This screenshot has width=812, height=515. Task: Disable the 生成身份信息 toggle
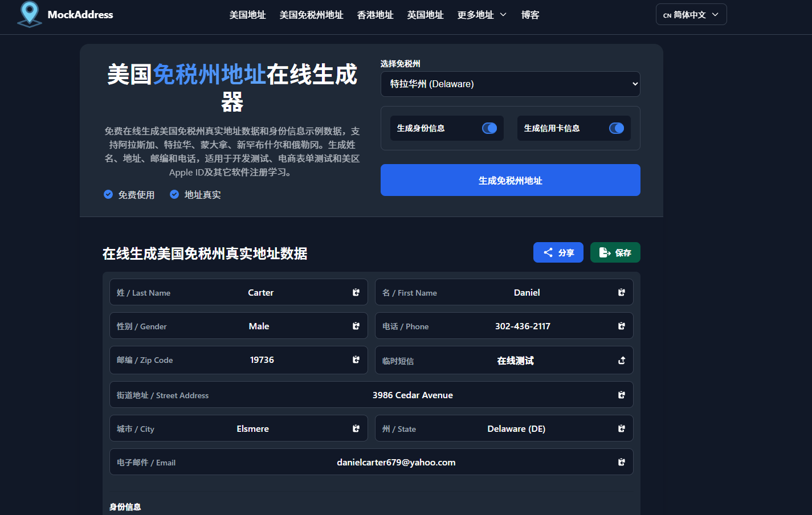[x=489, y=128]
